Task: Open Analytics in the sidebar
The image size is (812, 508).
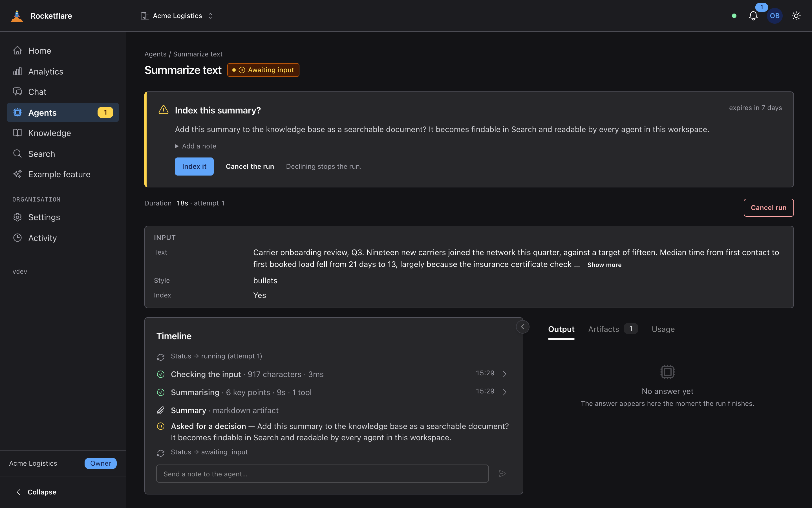Action: 63,71
